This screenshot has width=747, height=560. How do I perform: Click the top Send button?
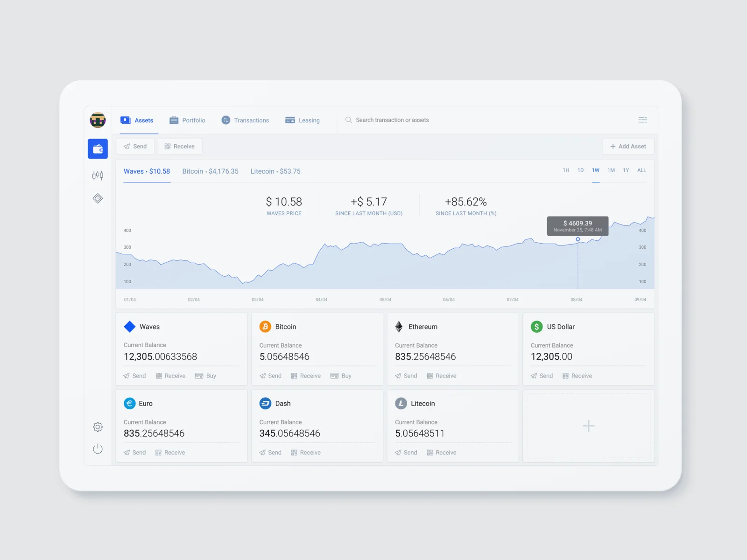click(x=135, y=147)
